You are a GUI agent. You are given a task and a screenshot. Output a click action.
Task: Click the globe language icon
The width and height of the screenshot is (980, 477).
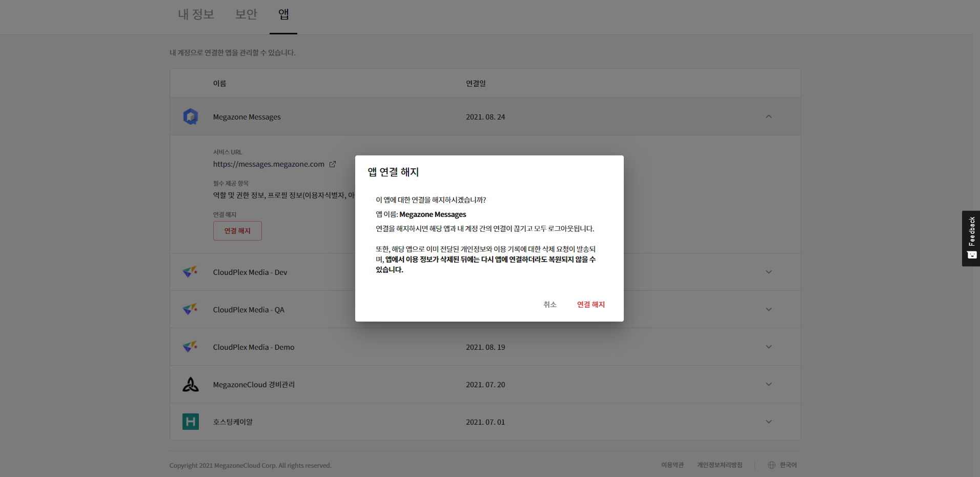[772, 465]
